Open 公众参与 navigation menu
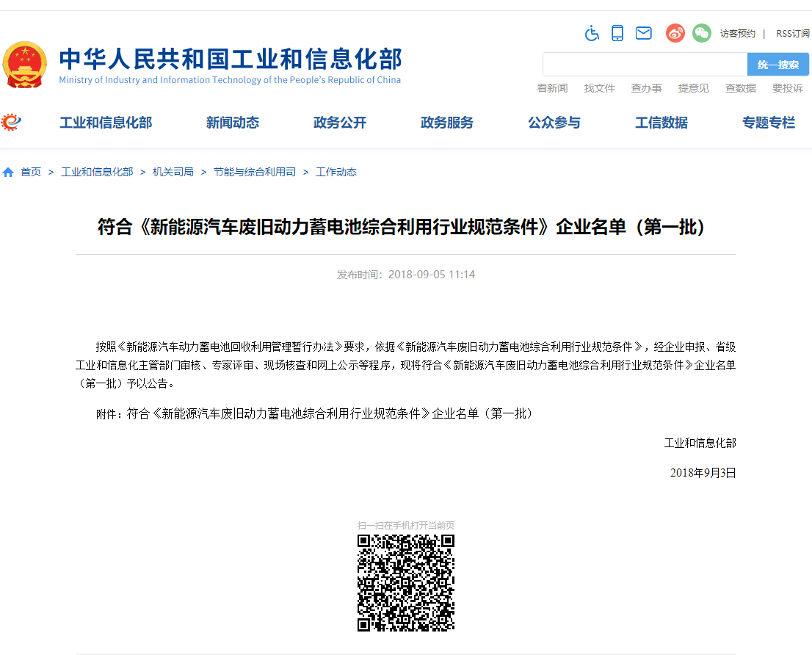 click(x=554, y=123)
